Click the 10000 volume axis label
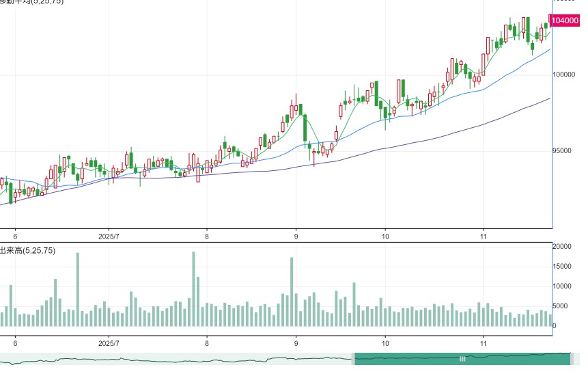The width and height of the screenshot is (588, 376). click(562, 286)
